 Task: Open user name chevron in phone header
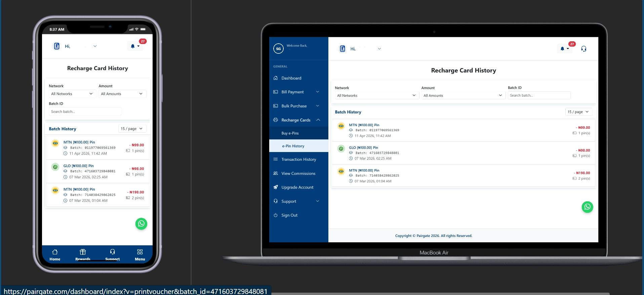coord(95,46)
